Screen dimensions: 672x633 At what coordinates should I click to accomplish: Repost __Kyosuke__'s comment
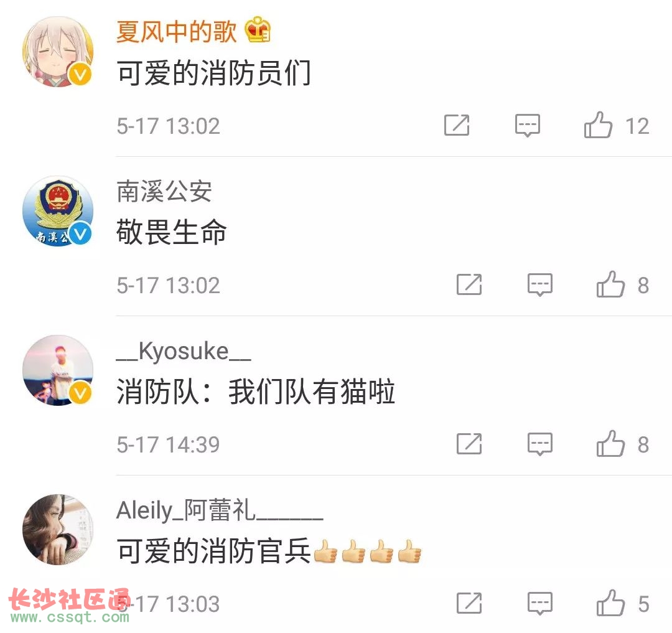point(469,444)
